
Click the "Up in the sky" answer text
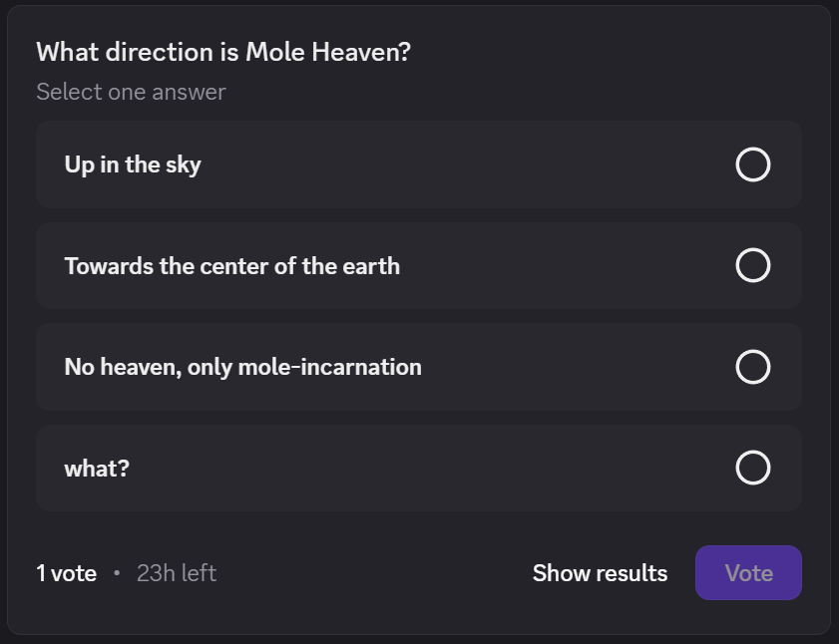coord(133,164)
